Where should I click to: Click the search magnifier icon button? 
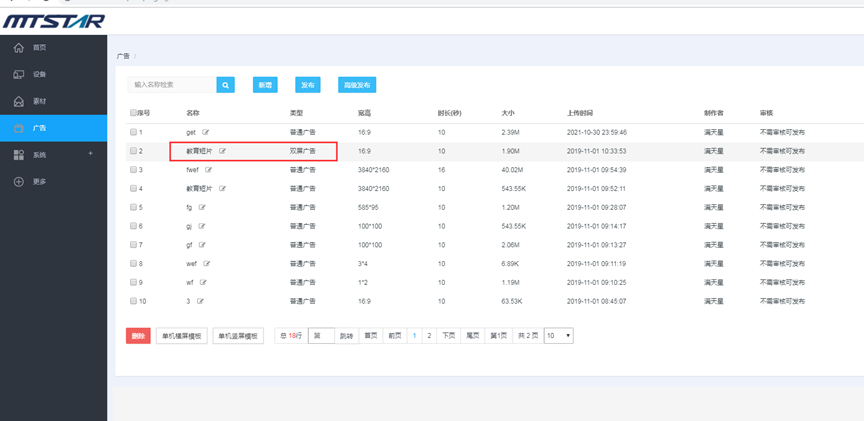tap(226, 86)
